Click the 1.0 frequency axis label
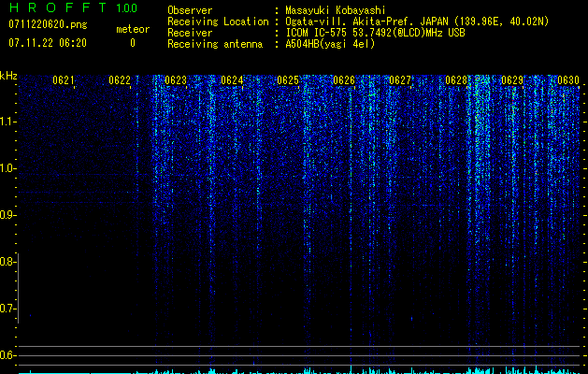Viewport: 588px width, 374px height. (7, 168)
